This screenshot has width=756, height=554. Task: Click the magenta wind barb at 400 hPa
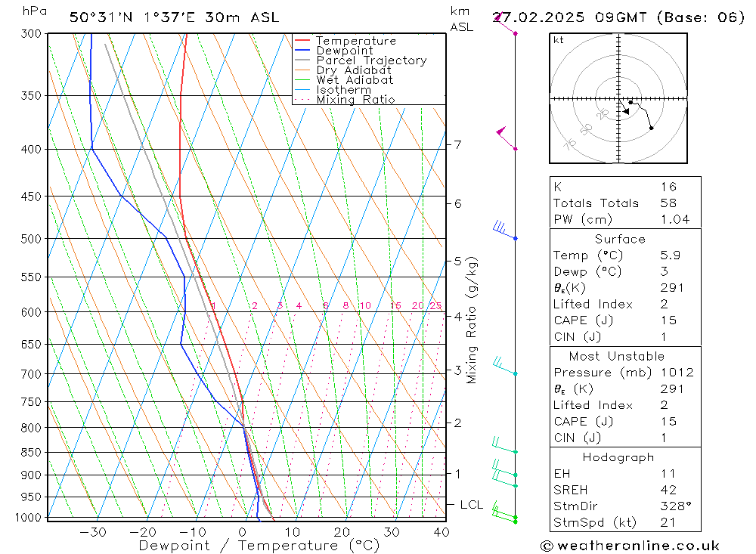[507, 138]
